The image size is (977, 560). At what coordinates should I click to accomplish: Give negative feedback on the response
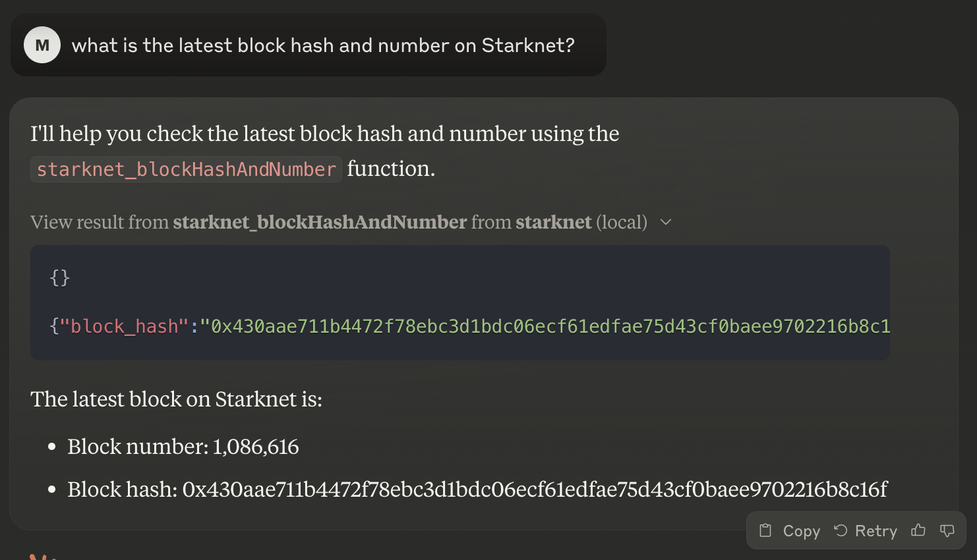[x=947, y=530]
